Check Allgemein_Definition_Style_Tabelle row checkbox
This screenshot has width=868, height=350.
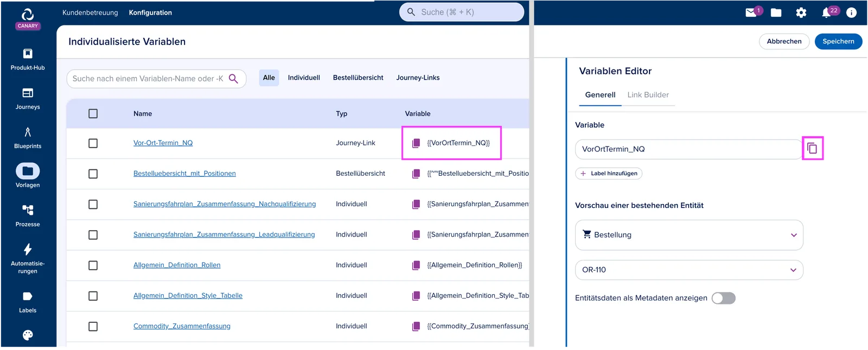(93, 296)
